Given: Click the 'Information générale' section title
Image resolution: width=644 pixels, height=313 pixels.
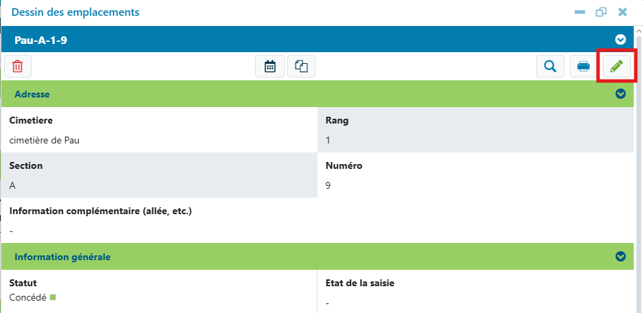Looking at the screenshot, I should [62, 257].
